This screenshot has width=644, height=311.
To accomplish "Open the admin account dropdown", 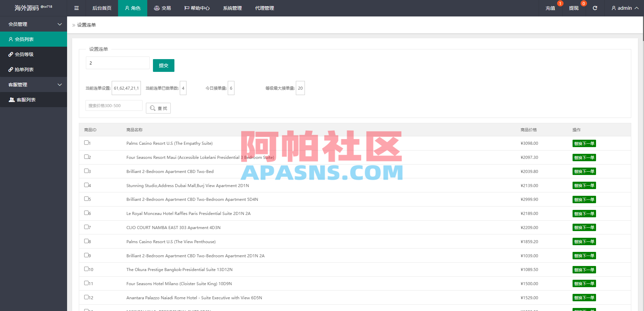I will coord(624,8).
